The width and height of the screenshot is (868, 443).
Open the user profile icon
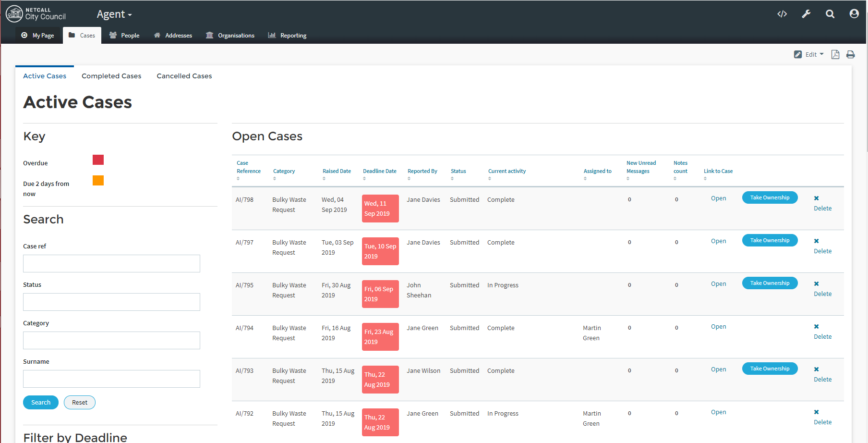tap(854, 14)
